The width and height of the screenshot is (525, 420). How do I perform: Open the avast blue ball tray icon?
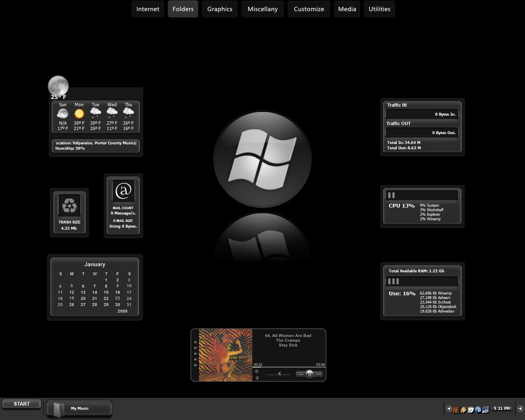click(x=478, y=409)
